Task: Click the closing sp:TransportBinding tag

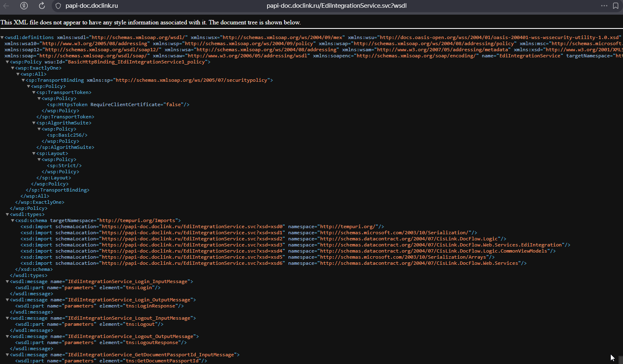Action: [x=57, y=190]
